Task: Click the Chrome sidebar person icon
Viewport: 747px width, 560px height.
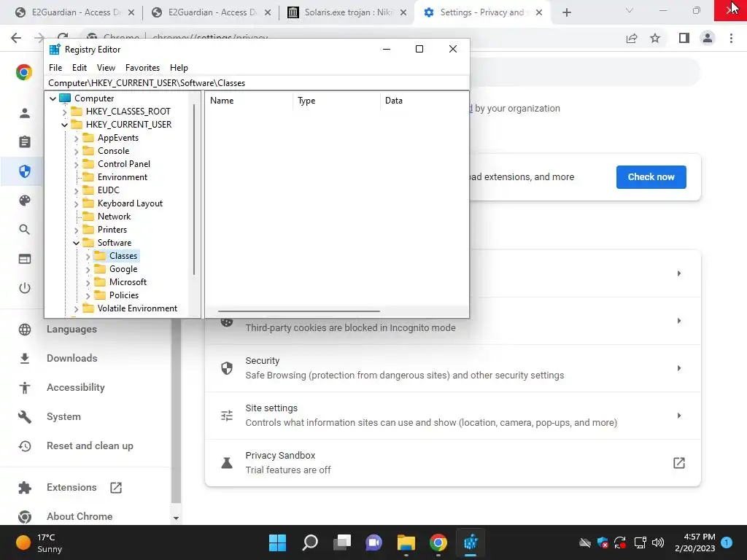Action: 24,113
